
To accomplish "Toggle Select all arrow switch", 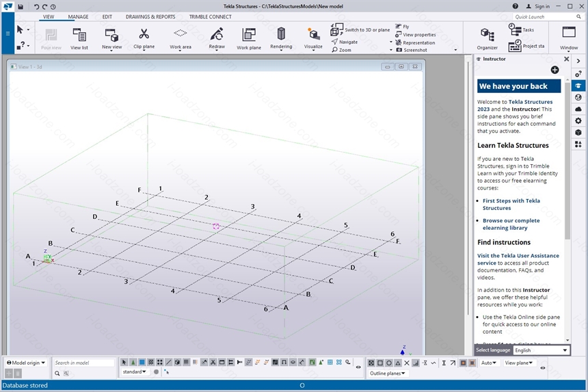I will pos(124,363).
